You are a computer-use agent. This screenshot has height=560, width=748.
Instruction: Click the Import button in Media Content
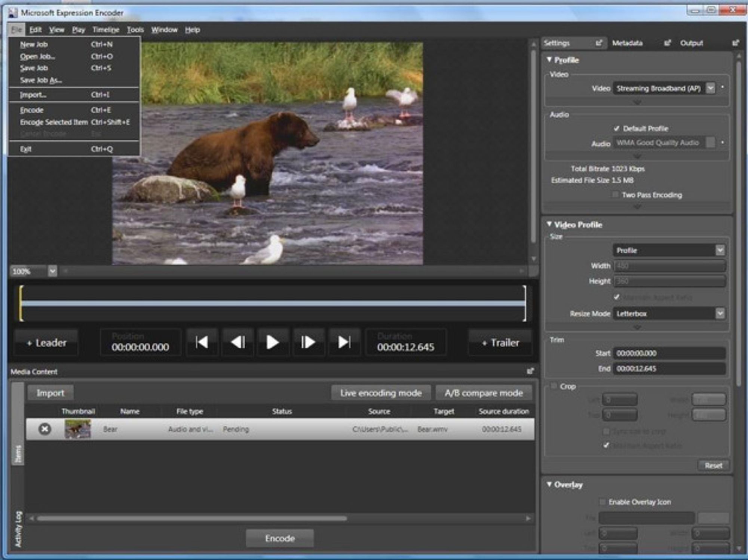pos(50,393)
